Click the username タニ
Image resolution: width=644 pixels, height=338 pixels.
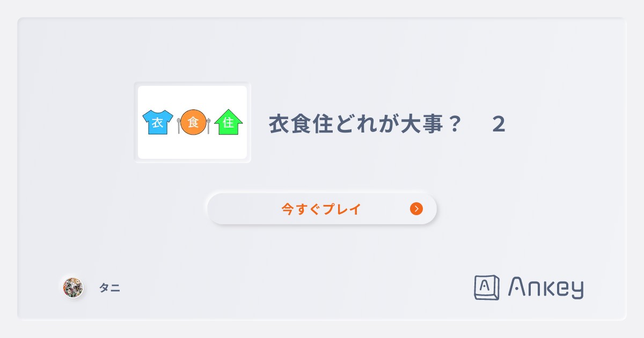[111, 288]
